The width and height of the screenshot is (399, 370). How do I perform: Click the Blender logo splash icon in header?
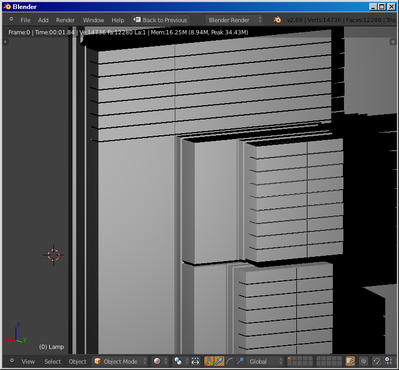[x=277, y=20]
